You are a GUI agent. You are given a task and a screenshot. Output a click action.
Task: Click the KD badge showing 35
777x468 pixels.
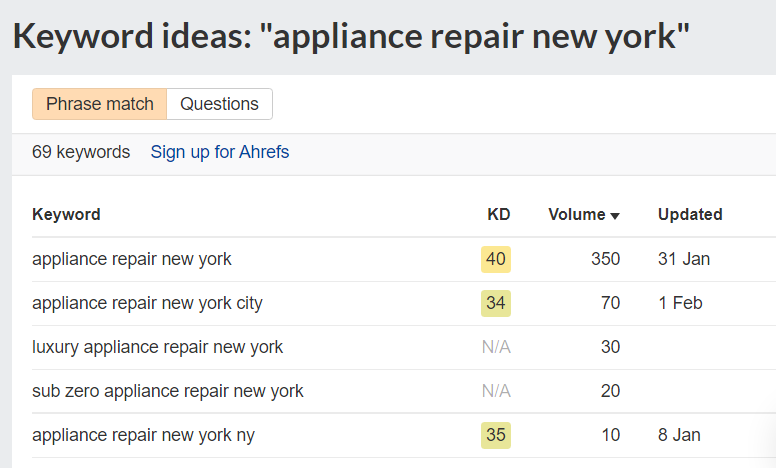click(x=496, y=435)
